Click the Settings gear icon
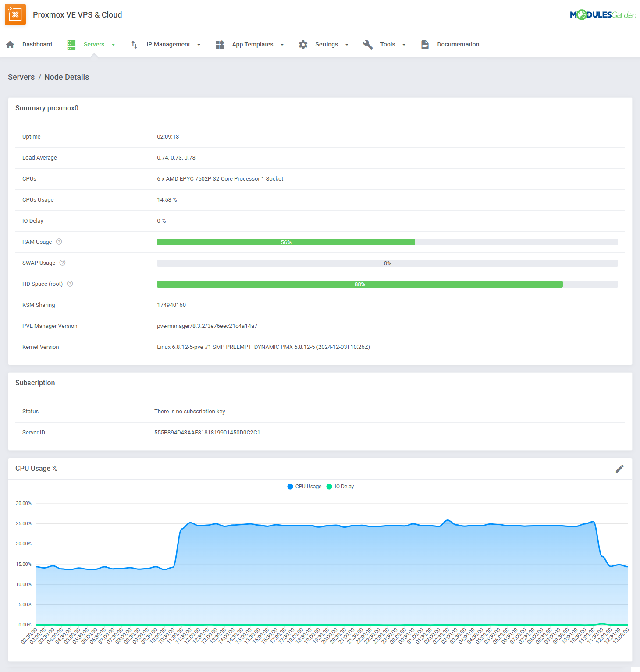Image resolution: width=640 pixels, height=672 pixels. [x=303, y=44]
